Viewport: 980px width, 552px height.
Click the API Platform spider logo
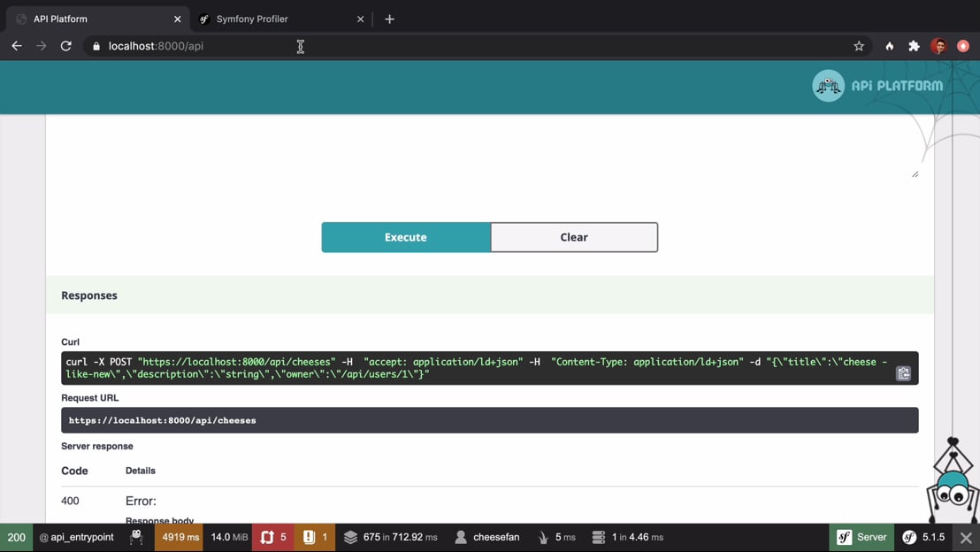coord(828,86)
